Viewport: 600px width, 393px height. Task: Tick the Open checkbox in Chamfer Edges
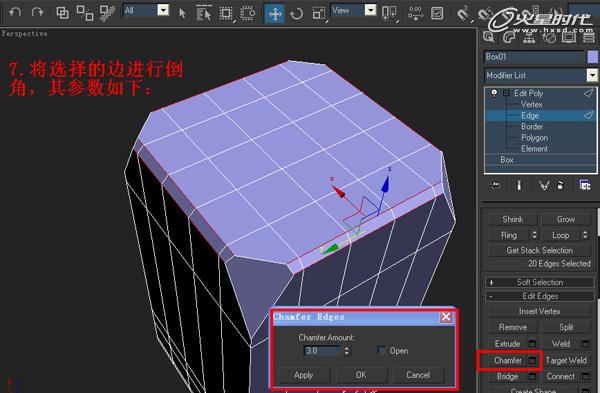tap(381, 350)
